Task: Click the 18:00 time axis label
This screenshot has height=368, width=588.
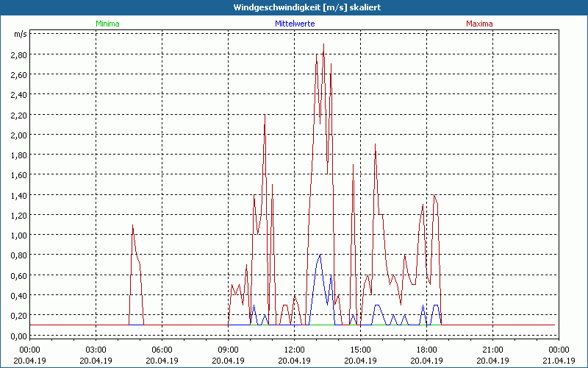Action: click(x=426, y=350)
